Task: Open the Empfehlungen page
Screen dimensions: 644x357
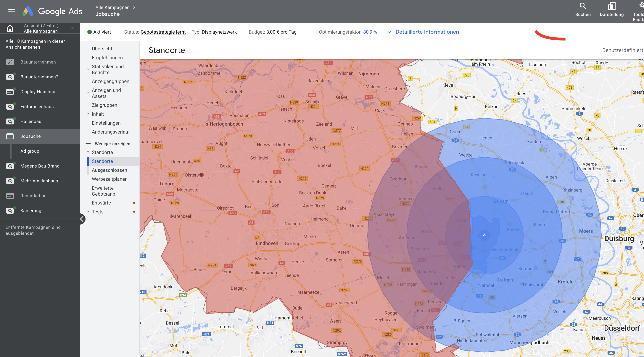Action: click(107, 57)
